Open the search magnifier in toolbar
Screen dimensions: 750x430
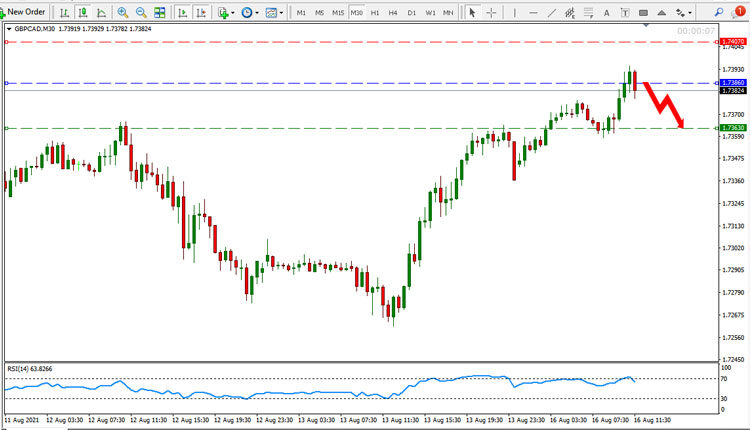point(718,12)
